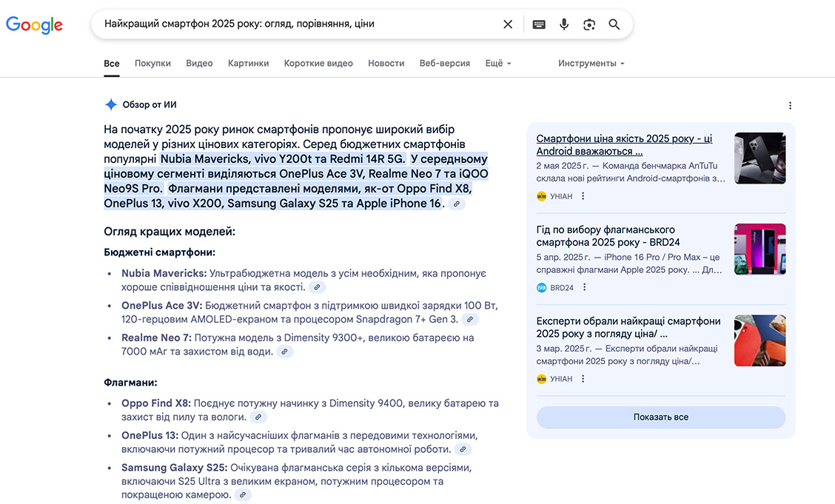Click the magnifier search icon

(614, 24)
